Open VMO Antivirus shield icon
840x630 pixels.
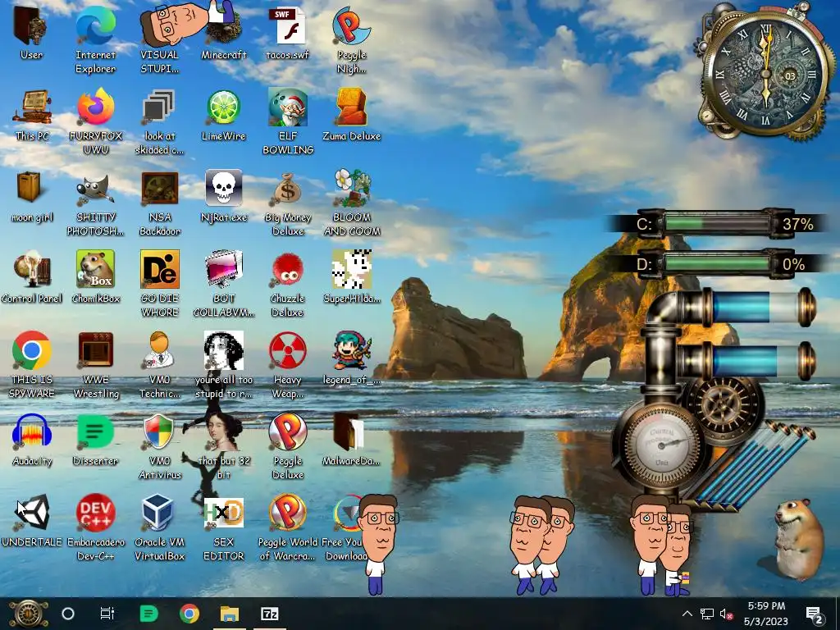159,445
